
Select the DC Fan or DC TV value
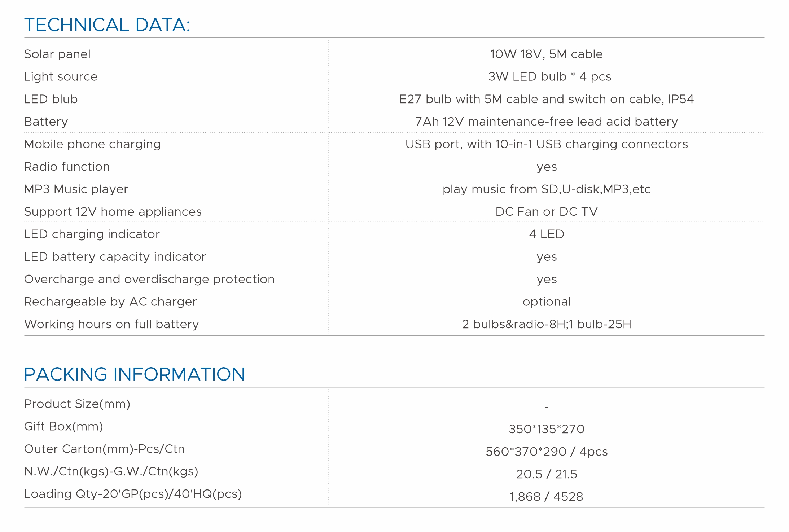546,212
